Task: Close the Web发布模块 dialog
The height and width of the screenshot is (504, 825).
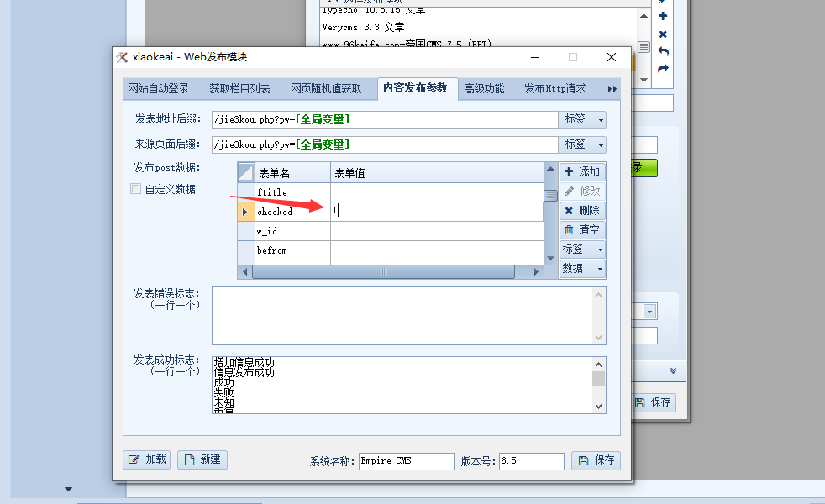Action: [612, 57]
